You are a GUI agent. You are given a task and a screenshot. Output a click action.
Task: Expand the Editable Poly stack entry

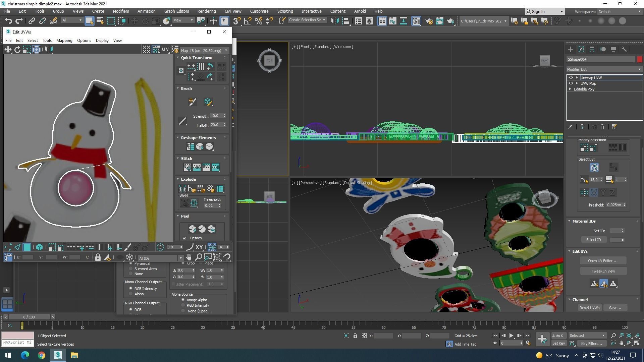[570, 89]
